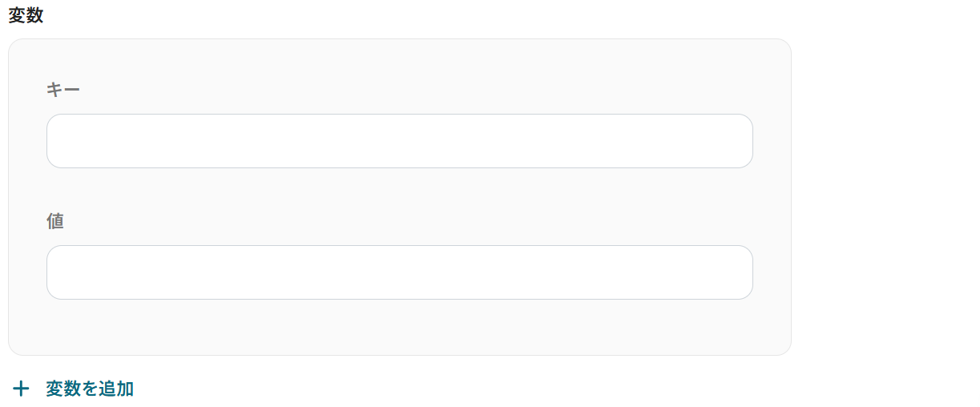Select the 値 label above second field
Viewport: 980px width, 407px height.
(55, 221)
